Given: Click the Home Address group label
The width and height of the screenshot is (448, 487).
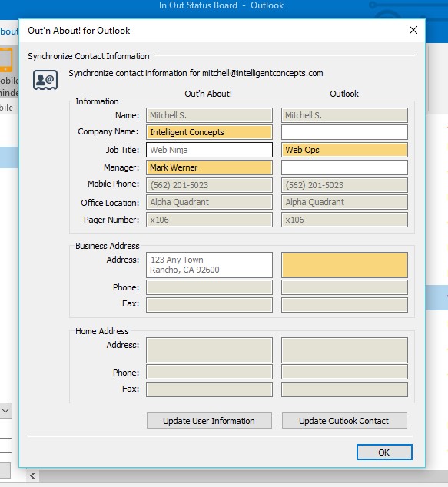Looking at the screenshot, I should pos(102,331).
